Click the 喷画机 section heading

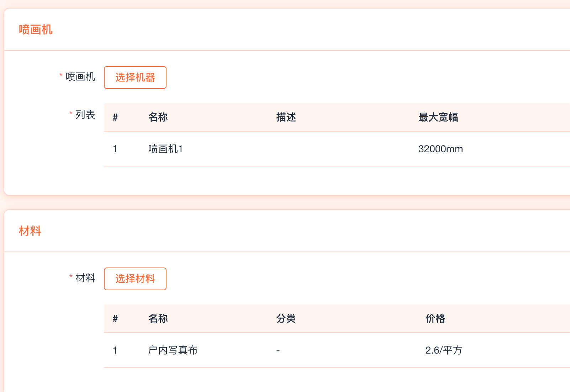(x=36, y=30)
